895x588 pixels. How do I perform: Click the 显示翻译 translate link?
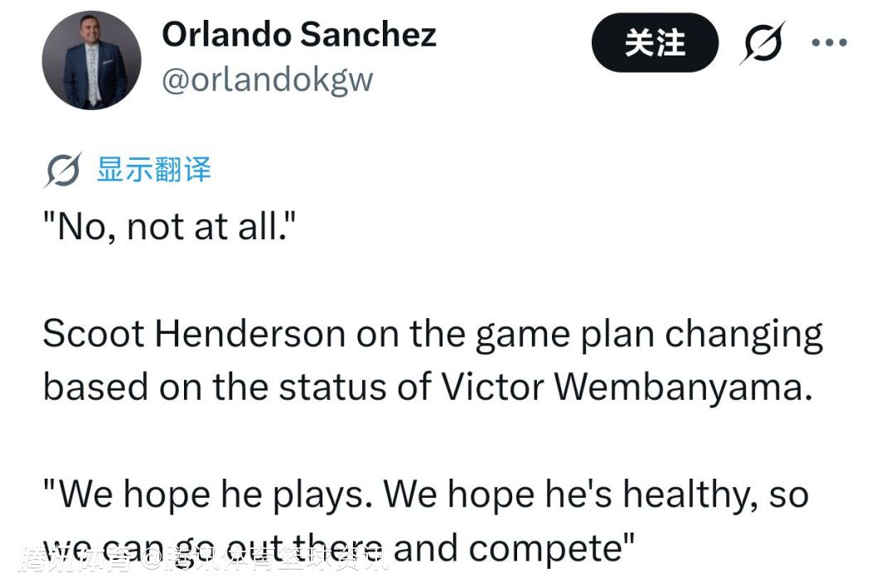tap(154, 170)
